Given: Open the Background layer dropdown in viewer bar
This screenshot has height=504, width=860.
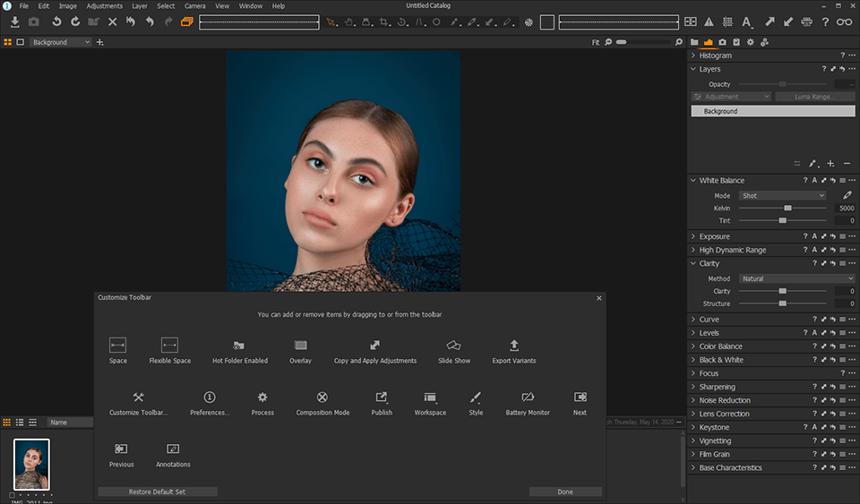Looking at the screenshot, I should coord(61,42).
